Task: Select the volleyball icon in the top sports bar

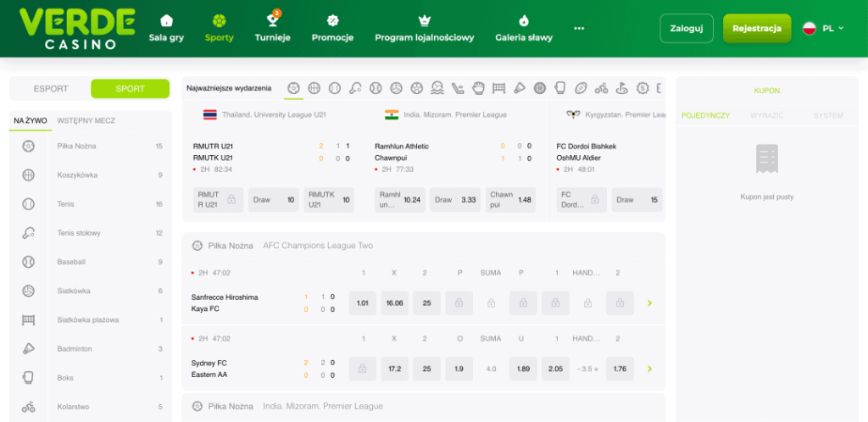Action: pos(397,88)
